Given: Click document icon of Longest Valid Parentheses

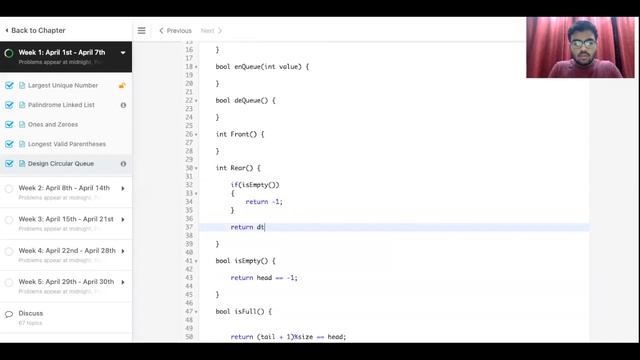Looking at the screenshot, I should (x=22, y=144).
